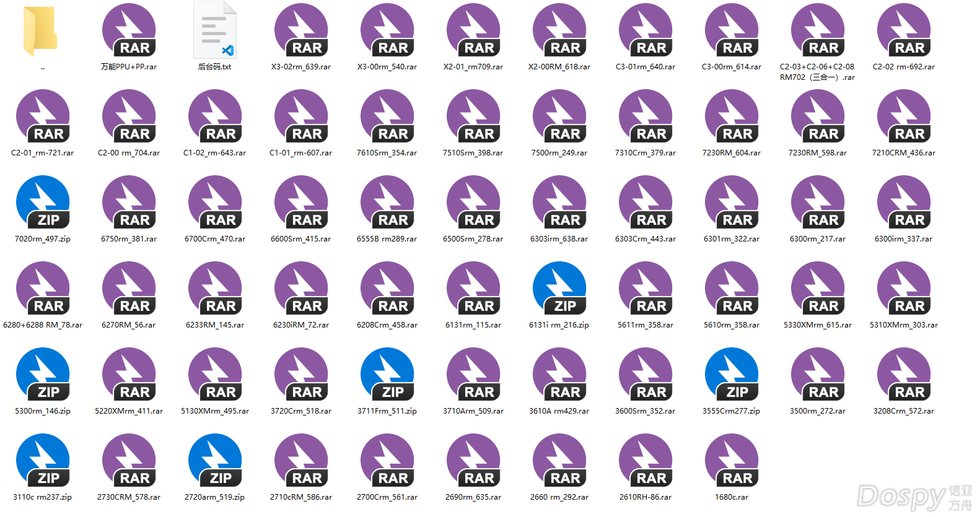Click the C2-02 rm-692.rar archive icon
The width and height of the screenshot is (980, 517).
[x=904, y=30]
